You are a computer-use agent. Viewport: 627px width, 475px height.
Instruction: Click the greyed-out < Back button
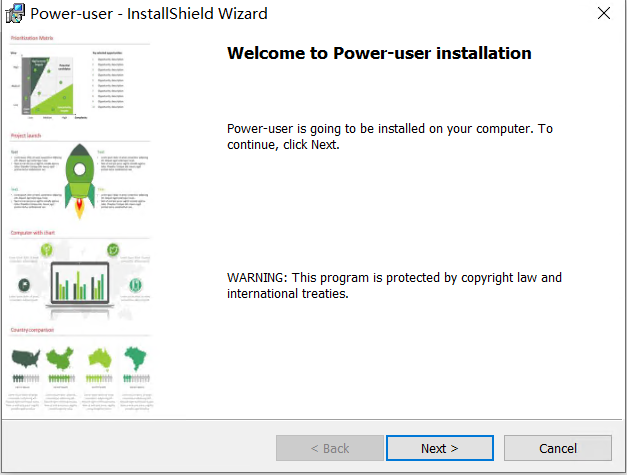tap(330, 448)
